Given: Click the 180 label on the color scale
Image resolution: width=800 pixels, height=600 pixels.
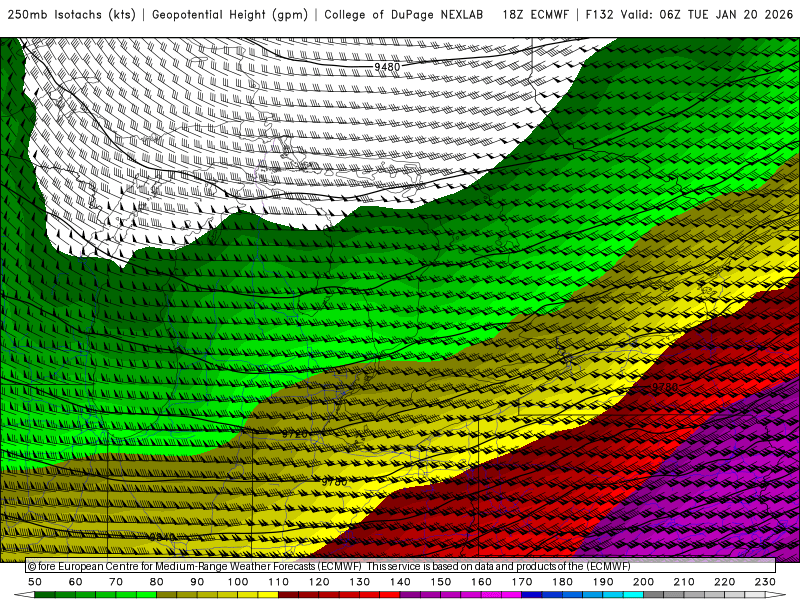Looking at the screenshot, I should (562, 582).
